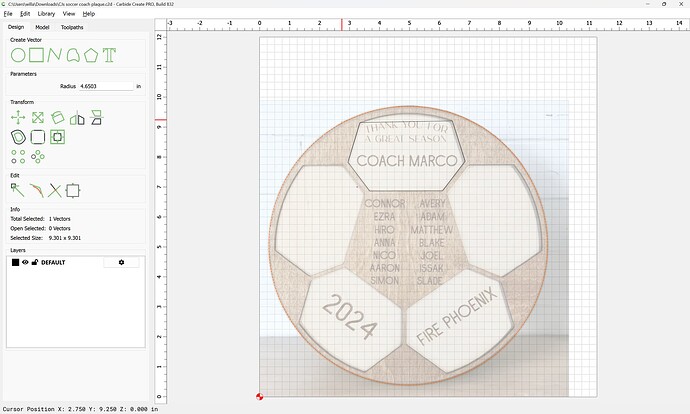690x414 pixels.
Task: Click the square bounding box Edit icon
Action: coord(73,191)
